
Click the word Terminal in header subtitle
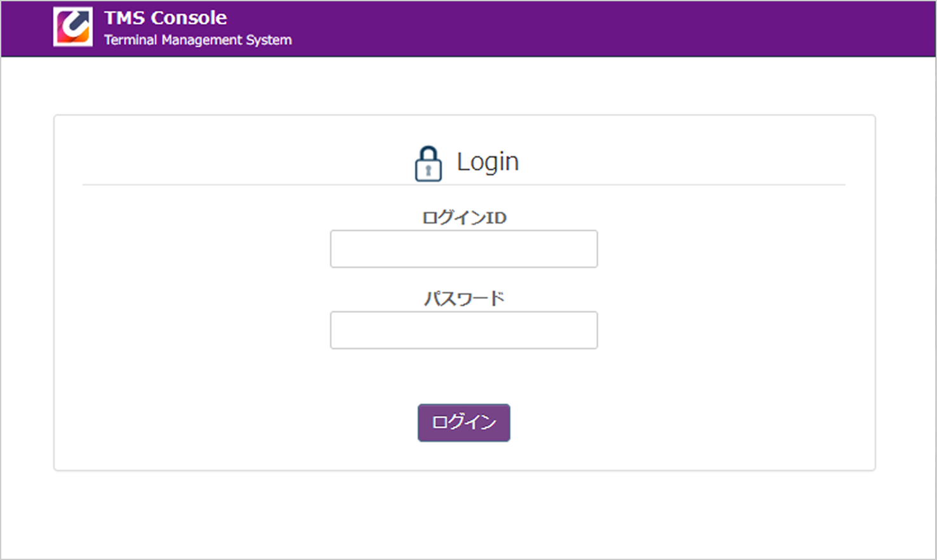130,40
